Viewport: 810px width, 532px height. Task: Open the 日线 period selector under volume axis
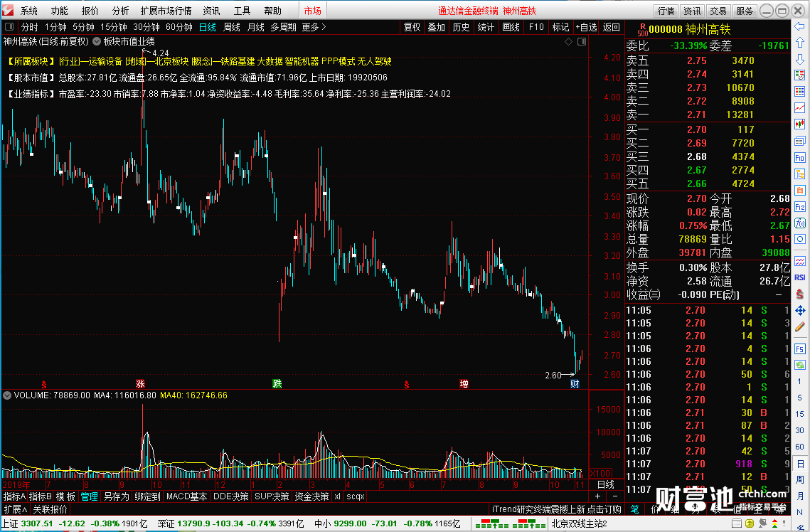605,484
